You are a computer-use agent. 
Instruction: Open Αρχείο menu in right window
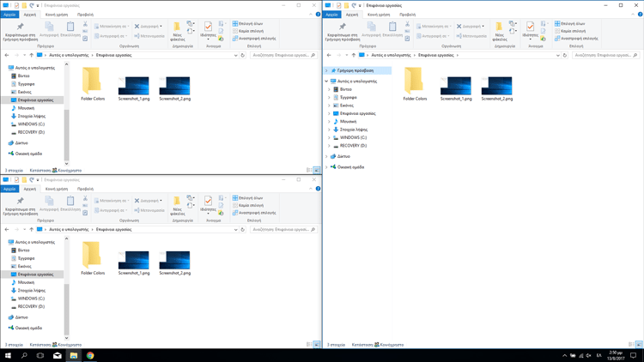click(331, 15)
